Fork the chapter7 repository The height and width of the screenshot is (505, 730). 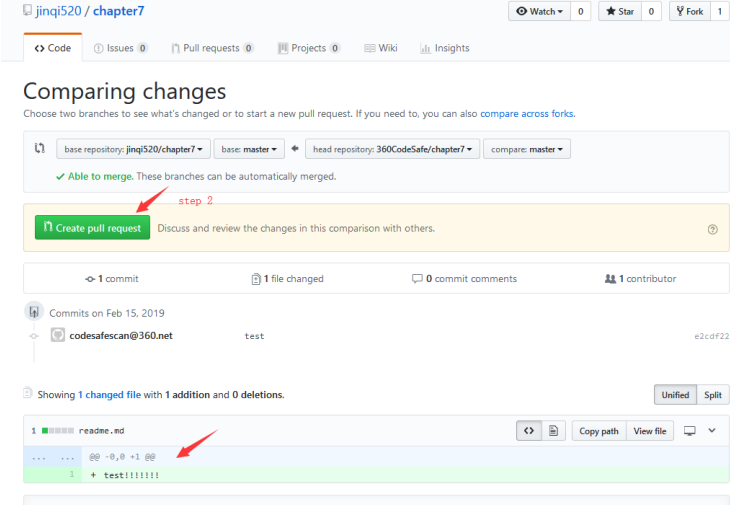point(690,11)
